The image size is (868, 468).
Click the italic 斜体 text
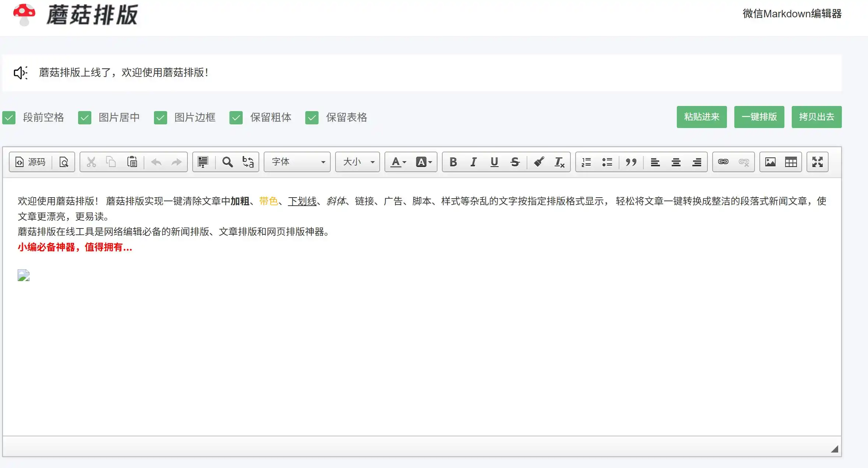(336, 201)
